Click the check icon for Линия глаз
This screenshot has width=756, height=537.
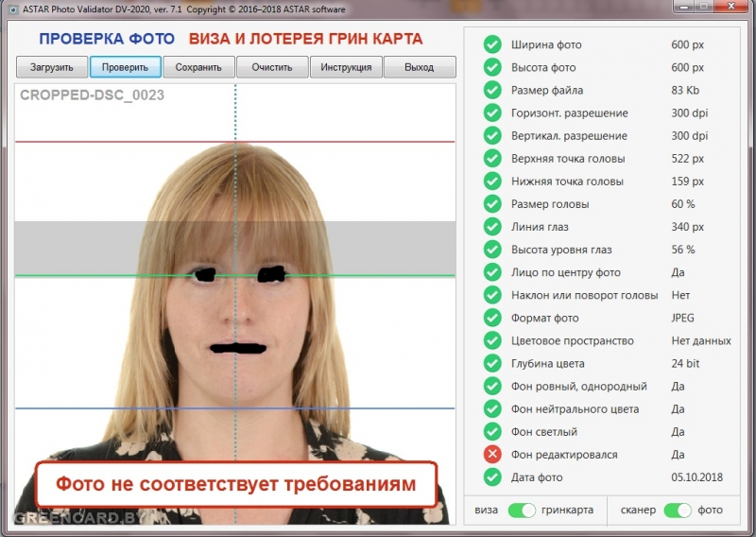click(x=492, y=226)
